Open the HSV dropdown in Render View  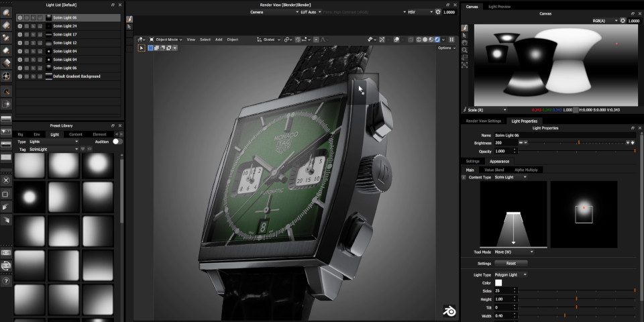coord(420,12)
